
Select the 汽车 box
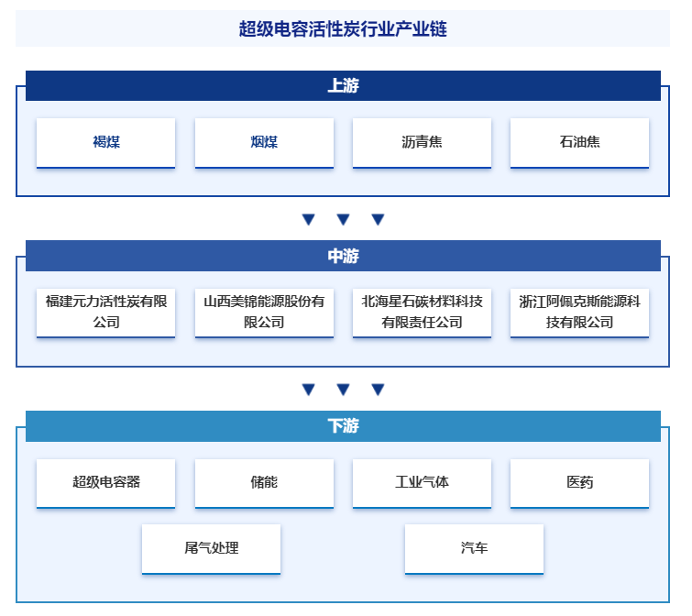(474, 548)
